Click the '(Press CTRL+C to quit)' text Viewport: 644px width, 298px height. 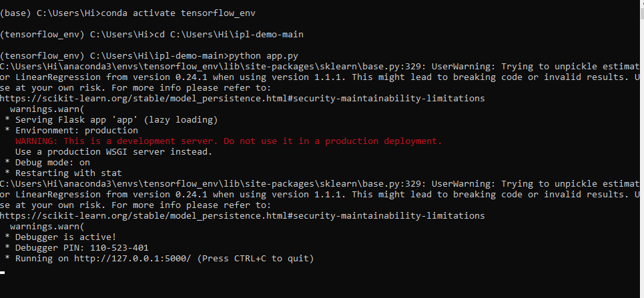(x=256, y=259)
